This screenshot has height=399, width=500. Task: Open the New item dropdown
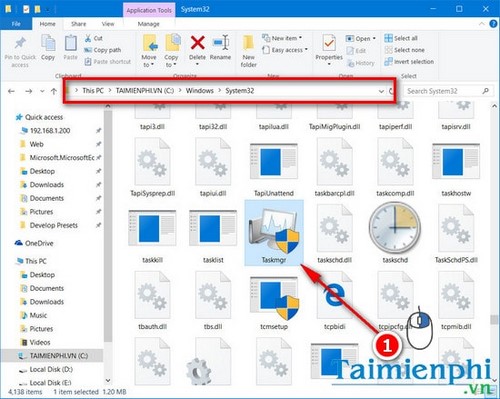[x=282, y=38]
